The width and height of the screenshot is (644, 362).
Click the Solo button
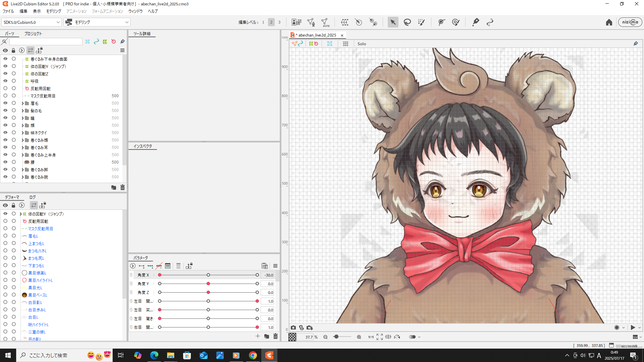click(362, 44)
